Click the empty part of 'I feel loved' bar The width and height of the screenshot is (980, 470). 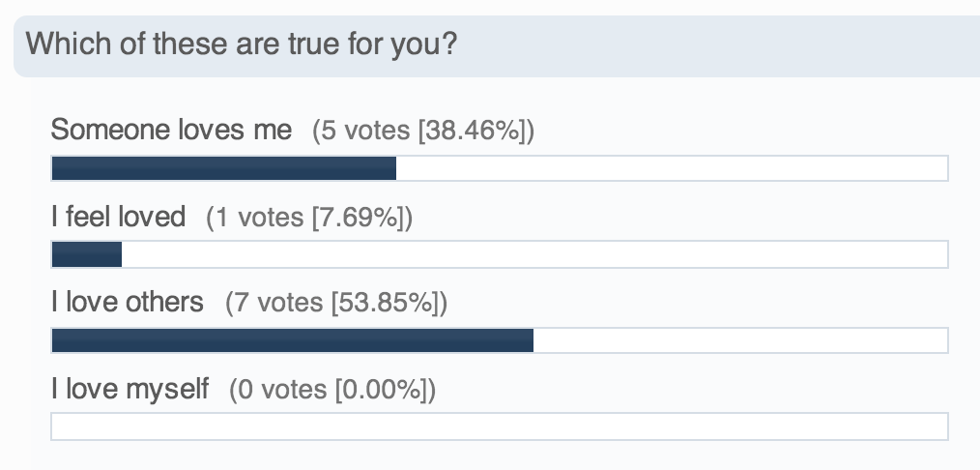(x=534, y=254)
